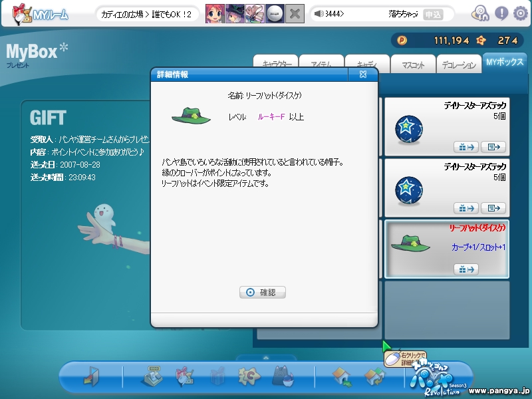Image resolution: width=532 pixels, height=399 pixels.
Task: Open the black cat shop icon
Action: coord(283,376)
